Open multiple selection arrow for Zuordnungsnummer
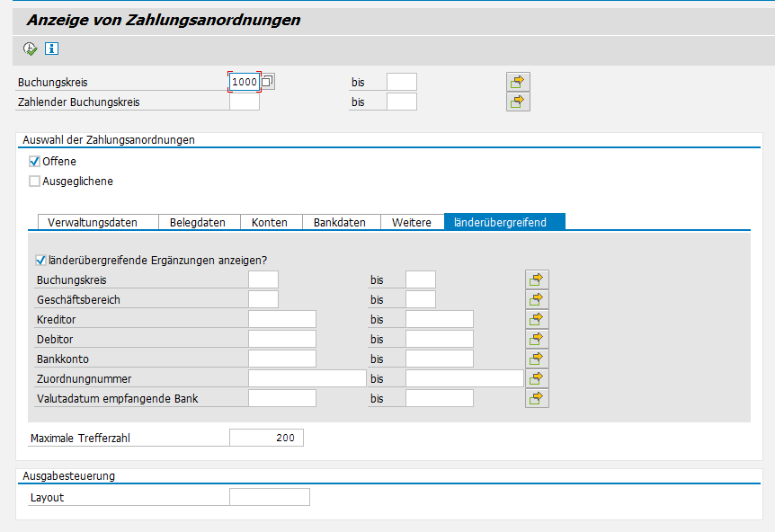775x532 pixels. [537, 378]
